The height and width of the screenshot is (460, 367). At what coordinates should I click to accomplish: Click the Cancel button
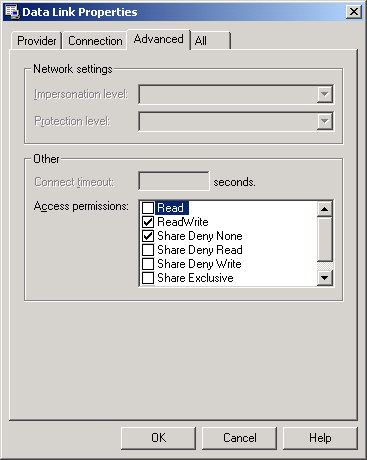tap(240, 438)
